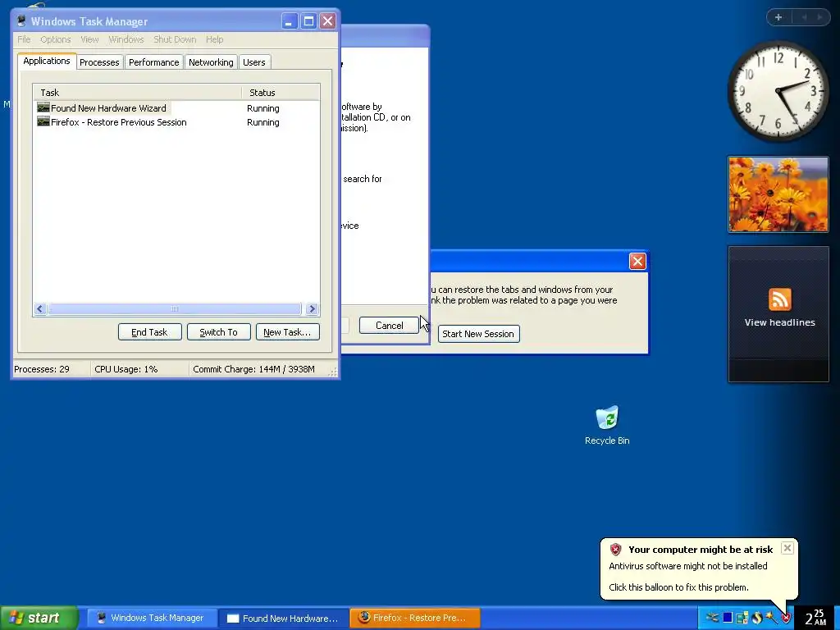Select the Applications tab

(47, 61)
